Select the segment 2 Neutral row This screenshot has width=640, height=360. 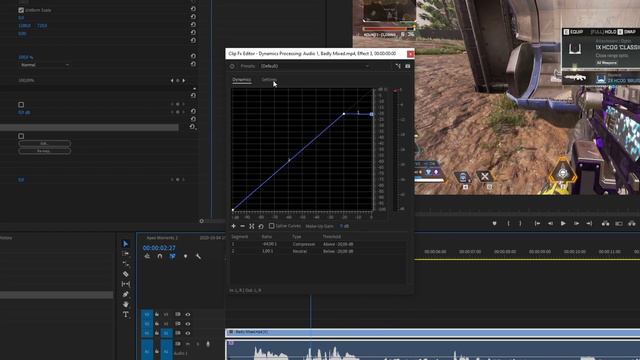click(318, 251)
